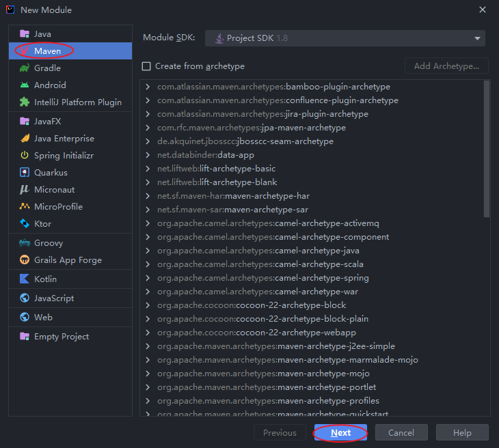The image size is (499, 448).
Task: Select Kotlin module type
Action: coord(70,279)
